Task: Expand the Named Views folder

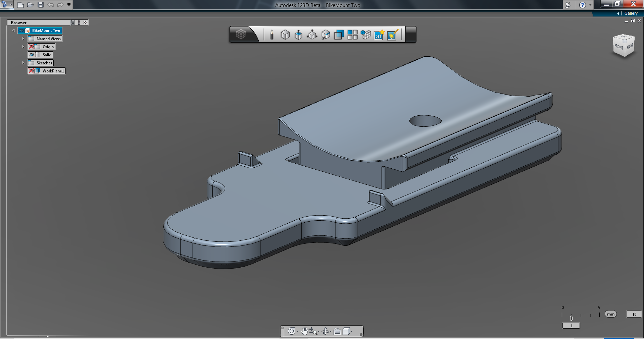Action: click(23, 39)
